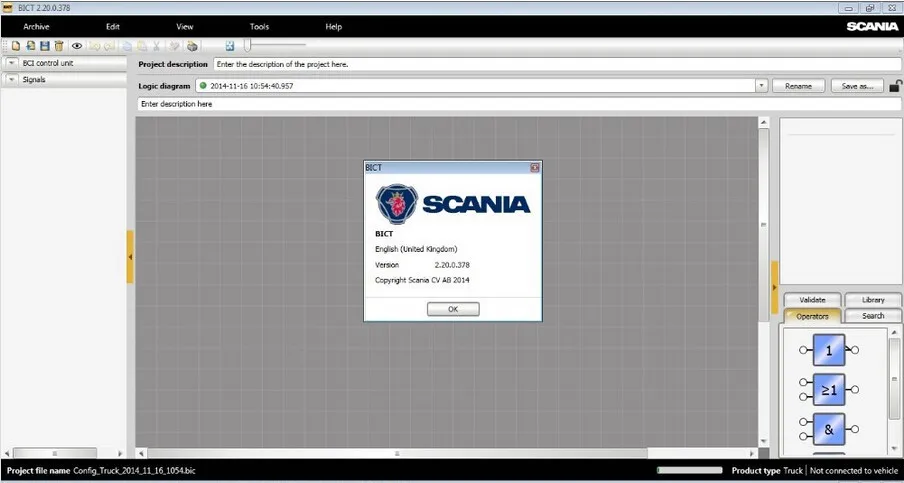
Task: Toggle the padlock icon beside Save as
Action: pyautogui.click(x=895, y=86)
